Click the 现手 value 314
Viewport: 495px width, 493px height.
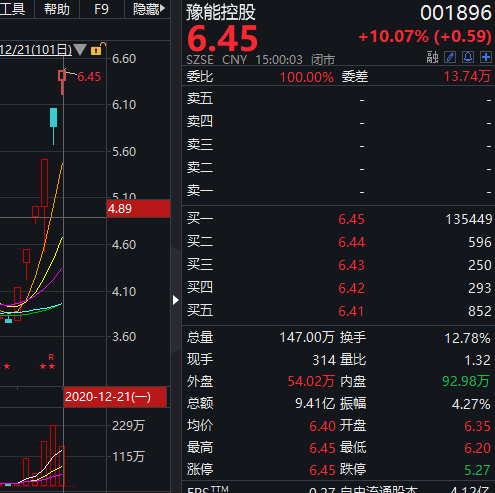coord(324,360)
